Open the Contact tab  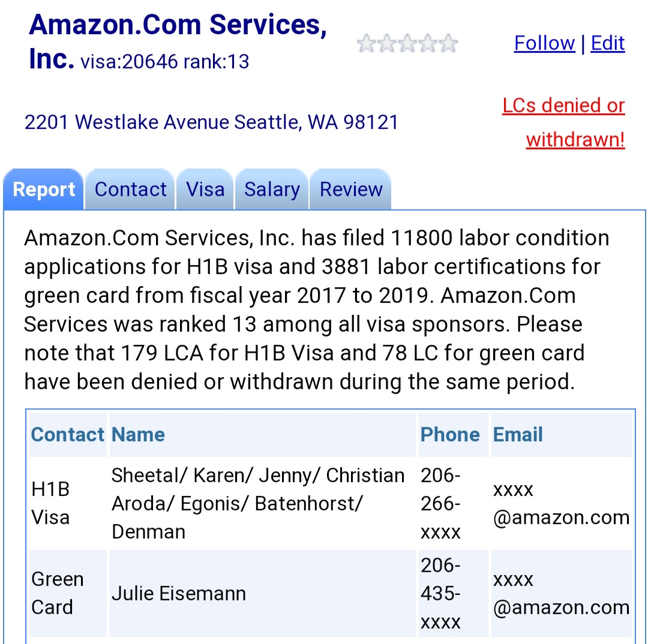pos(130,189)
